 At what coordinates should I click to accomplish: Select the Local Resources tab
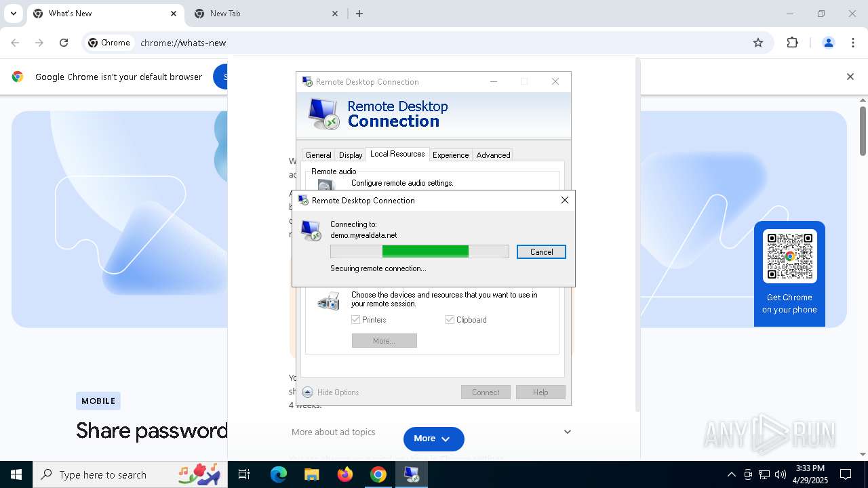point(397,154)
